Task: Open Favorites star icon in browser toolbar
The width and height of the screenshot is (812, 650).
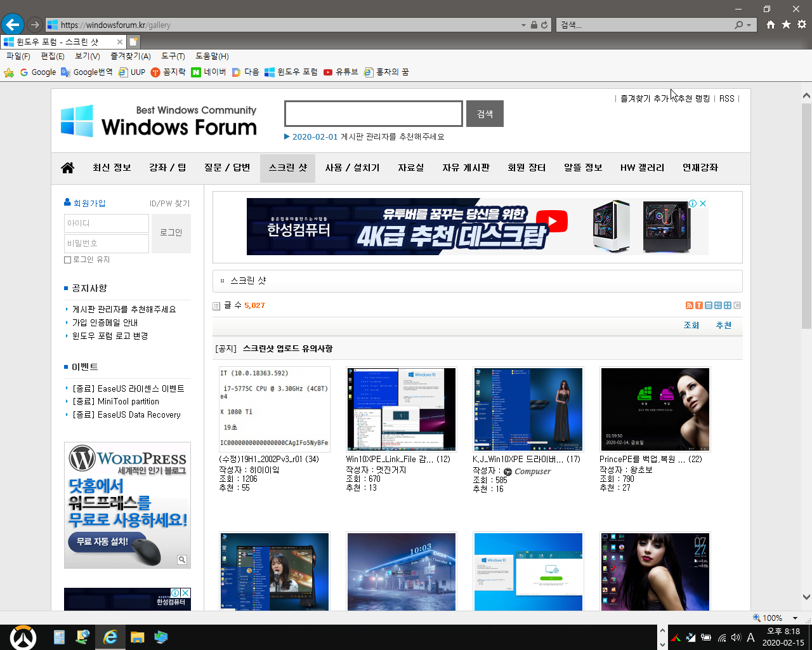Action: 786,24
